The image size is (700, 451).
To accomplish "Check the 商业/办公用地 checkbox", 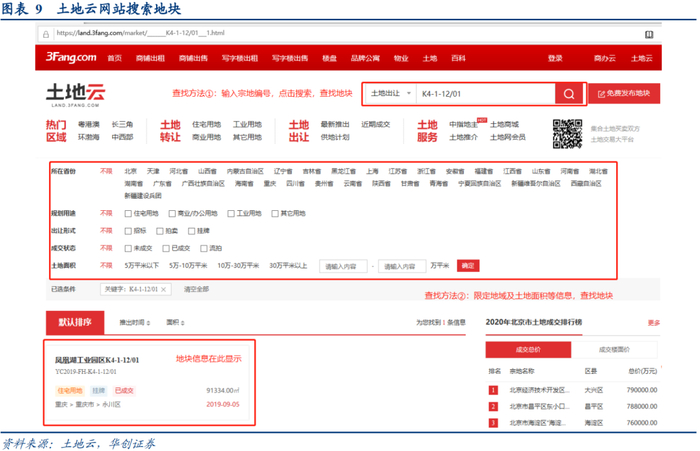I will 172,213.
